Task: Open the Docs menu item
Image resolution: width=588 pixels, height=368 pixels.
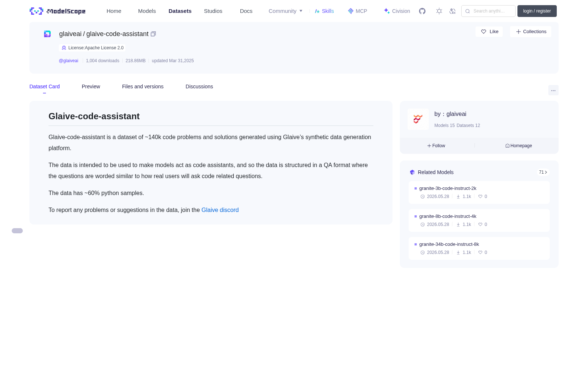Action: (246, 11)
